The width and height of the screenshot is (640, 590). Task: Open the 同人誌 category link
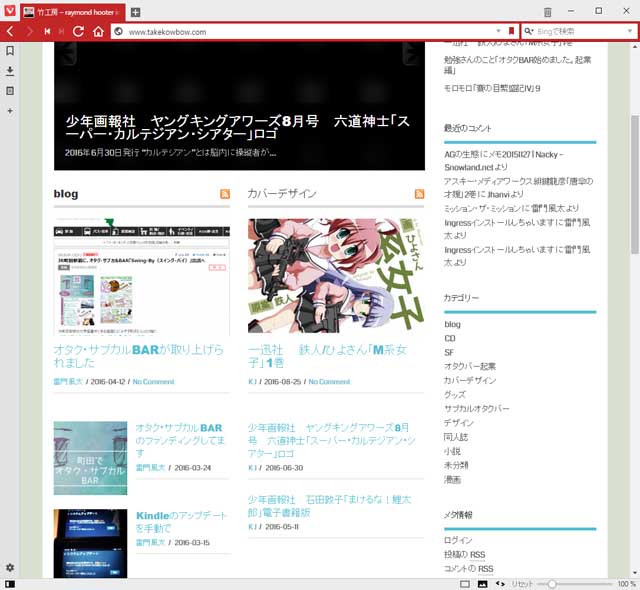456,437
